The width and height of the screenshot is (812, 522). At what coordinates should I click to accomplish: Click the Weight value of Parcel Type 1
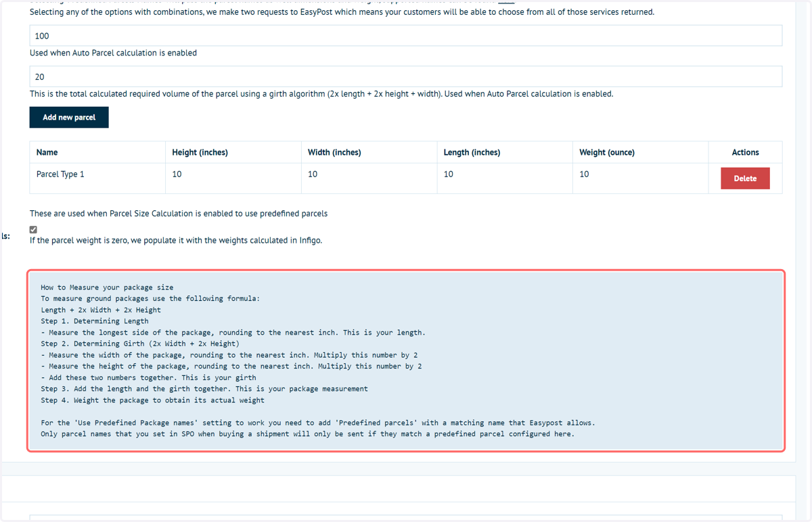(x=584, y=174)
